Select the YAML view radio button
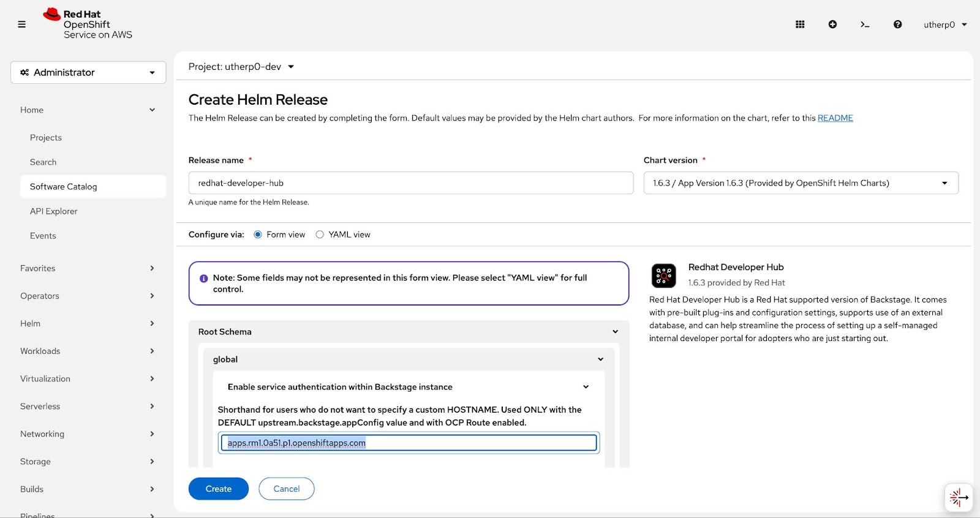 point(320,235)
